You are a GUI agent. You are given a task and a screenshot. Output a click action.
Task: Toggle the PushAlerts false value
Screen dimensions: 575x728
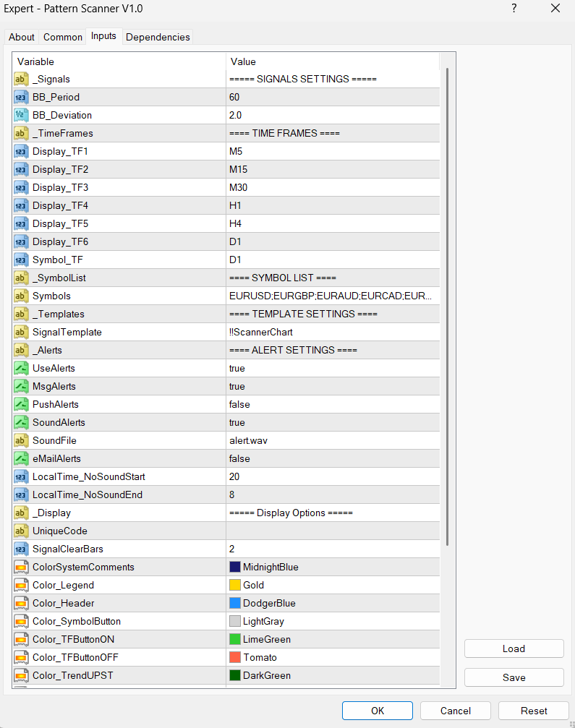[x=333, y=404]
